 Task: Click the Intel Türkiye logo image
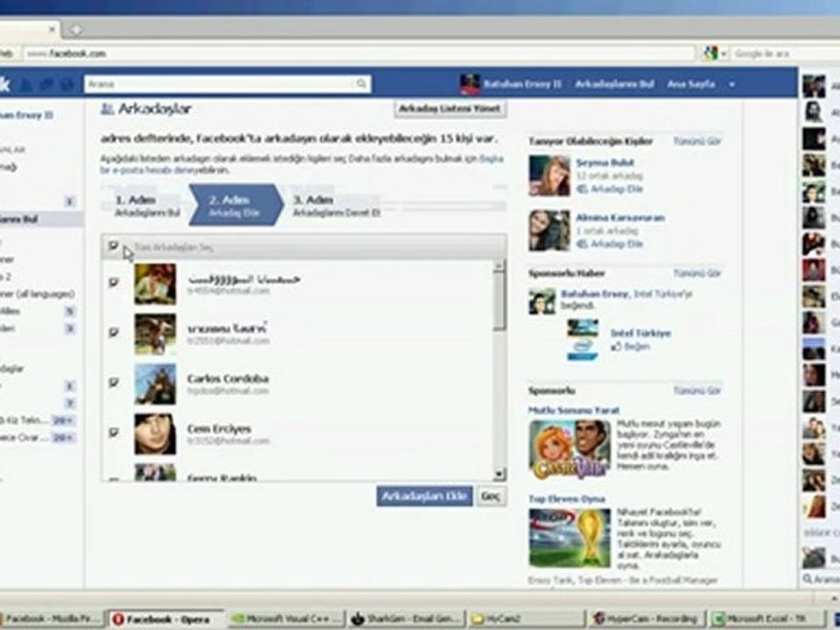pos(583,340)
